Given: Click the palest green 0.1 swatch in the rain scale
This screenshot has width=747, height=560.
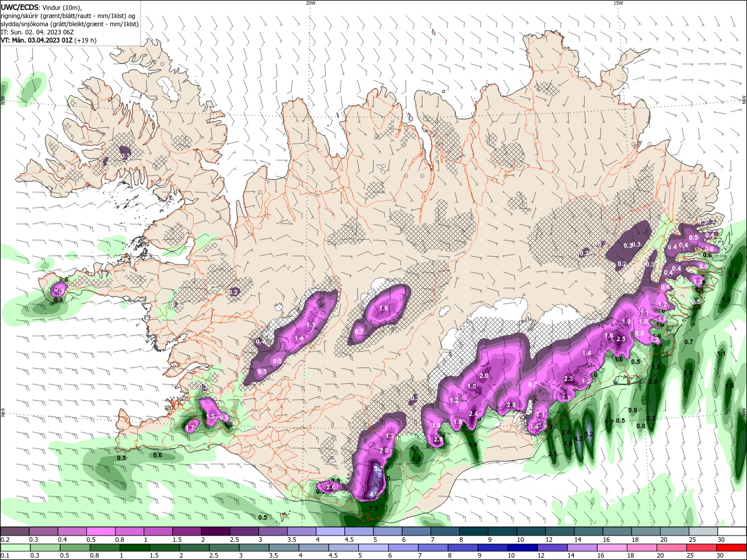Looking at the screenshot, I should 15,548.
